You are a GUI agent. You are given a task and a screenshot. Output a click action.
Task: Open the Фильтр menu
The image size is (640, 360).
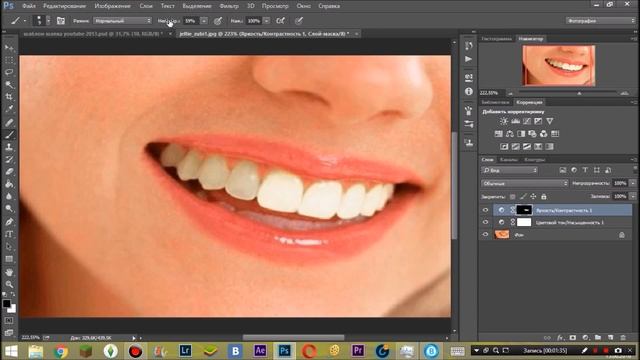click(x=229, y=6)
